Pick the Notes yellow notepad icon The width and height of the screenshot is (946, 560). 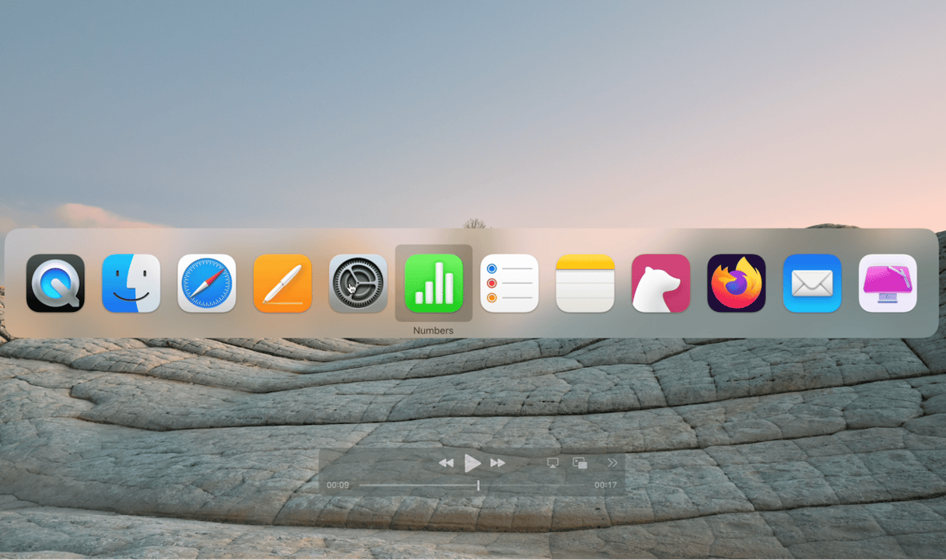585,283
